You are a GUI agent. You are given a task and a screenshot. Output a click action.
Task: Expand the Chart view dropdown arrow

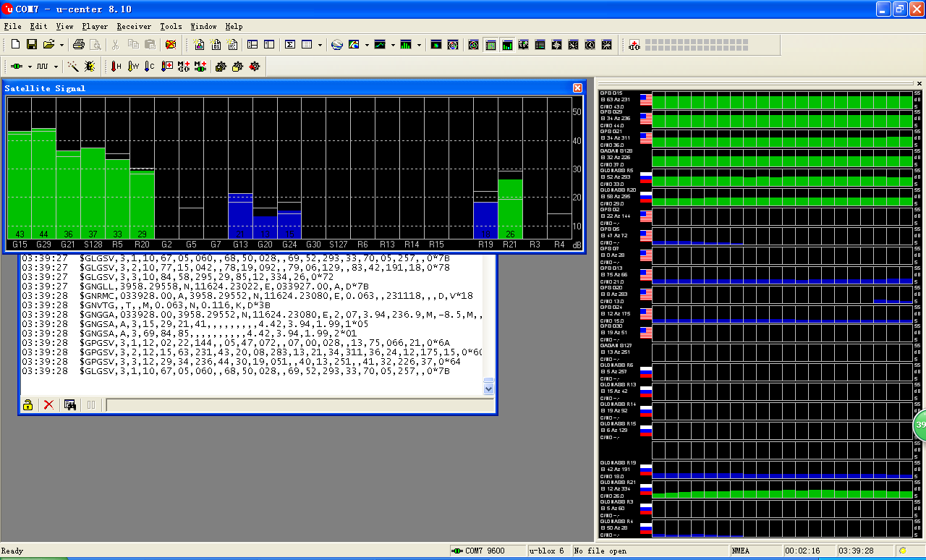(x=393, y=45)
